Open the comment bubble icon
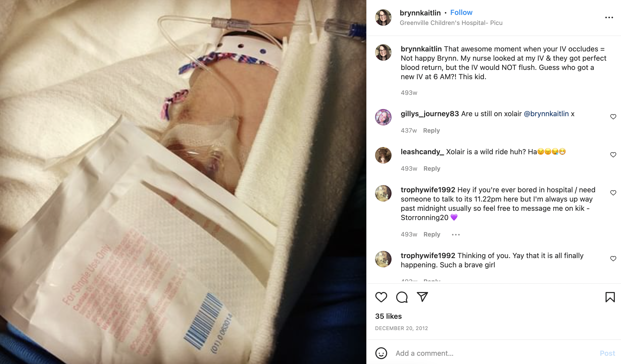 (x=402, y=297)
